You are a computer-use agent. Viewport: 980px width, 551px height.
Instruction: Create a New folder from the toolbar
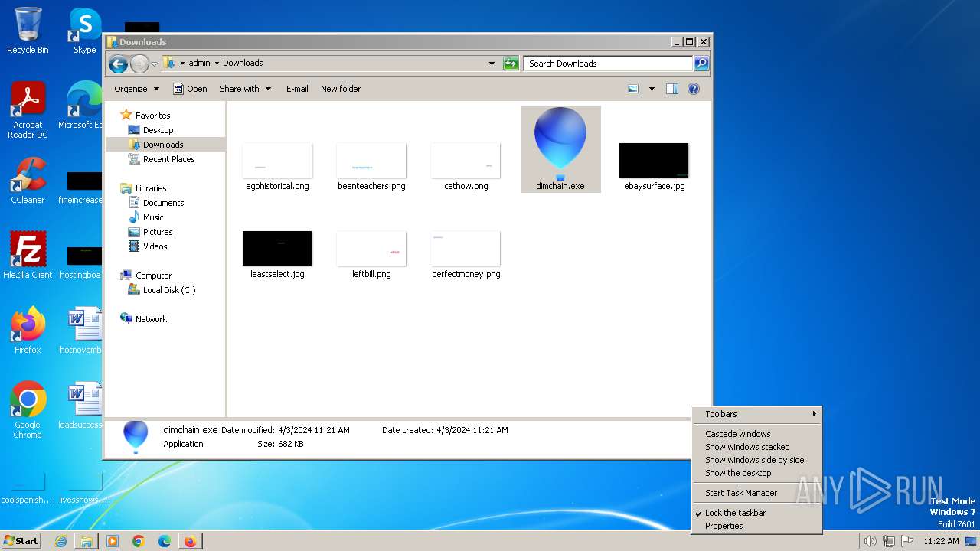tap(341, 89)
